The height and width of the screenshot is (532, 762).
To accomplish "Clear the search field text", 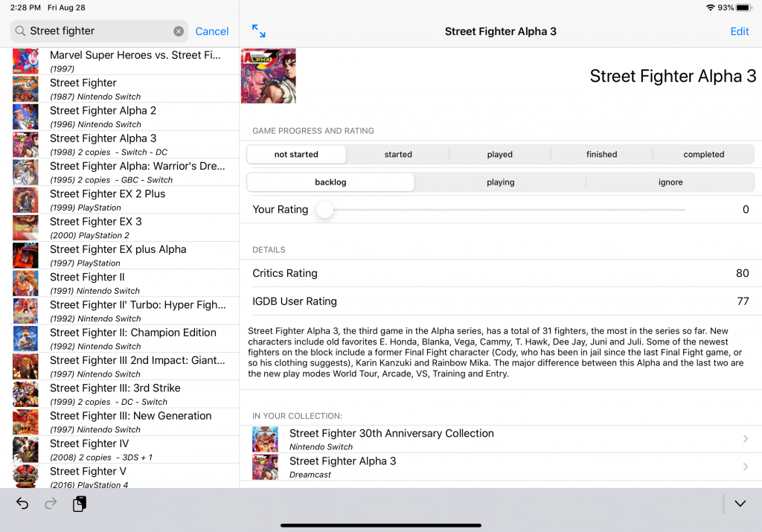I will 179,31.
